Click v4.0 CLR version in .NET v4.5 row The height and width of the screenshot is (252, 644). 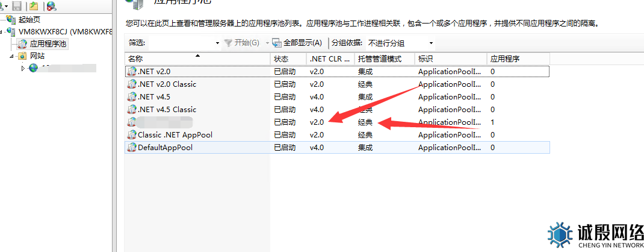[x=317, y=97]
